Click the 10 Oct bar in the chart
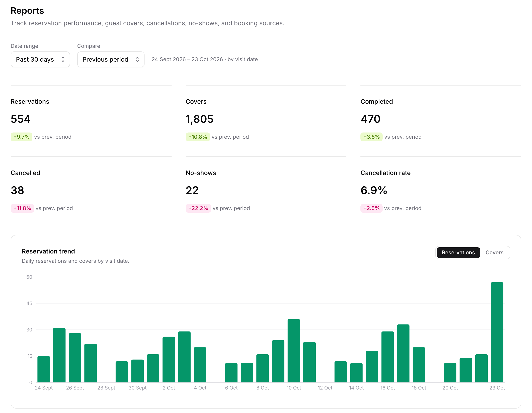 pos(293,351)
